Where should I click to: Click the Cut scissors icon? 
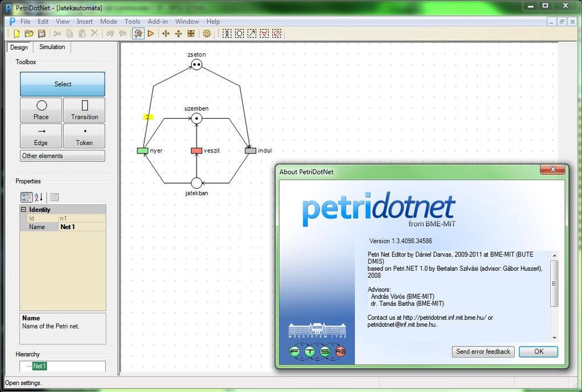point(57,34)
